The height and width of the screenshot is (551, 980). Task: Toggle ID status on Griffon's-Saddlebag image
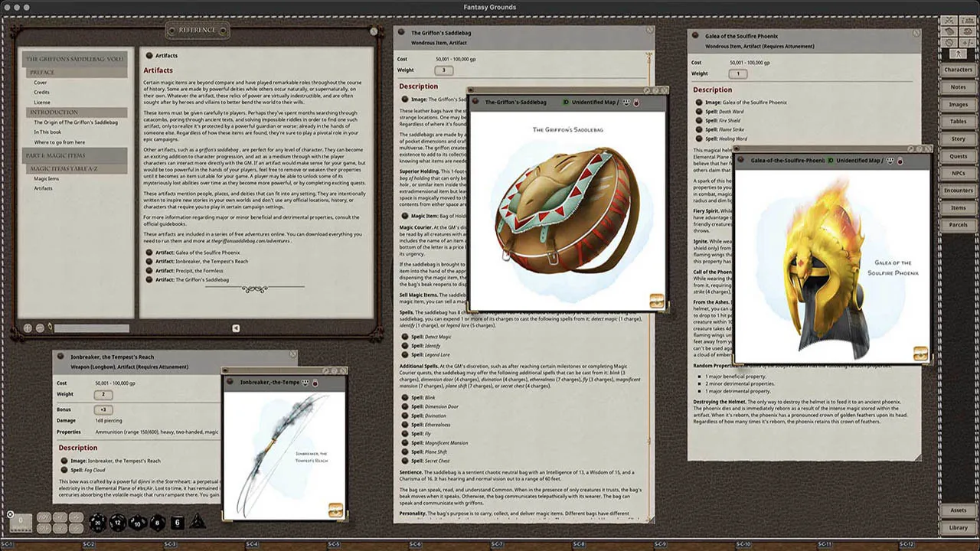(566, 102)
